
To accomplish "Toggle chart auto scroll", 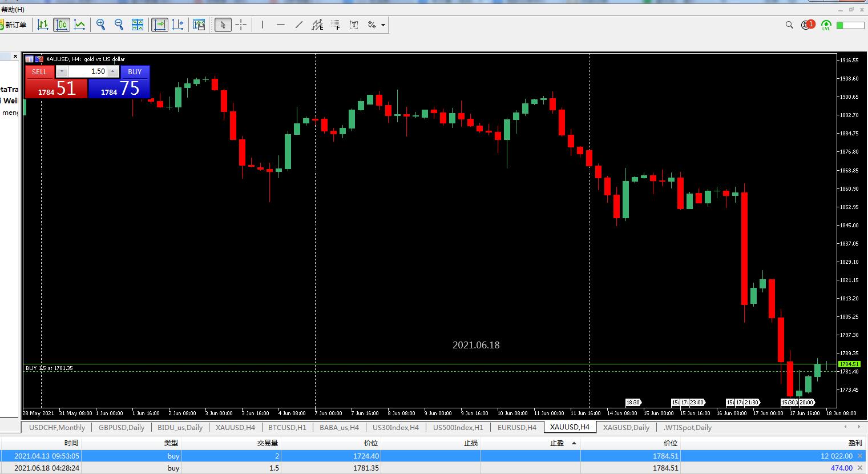I will [x=159, y=25].
